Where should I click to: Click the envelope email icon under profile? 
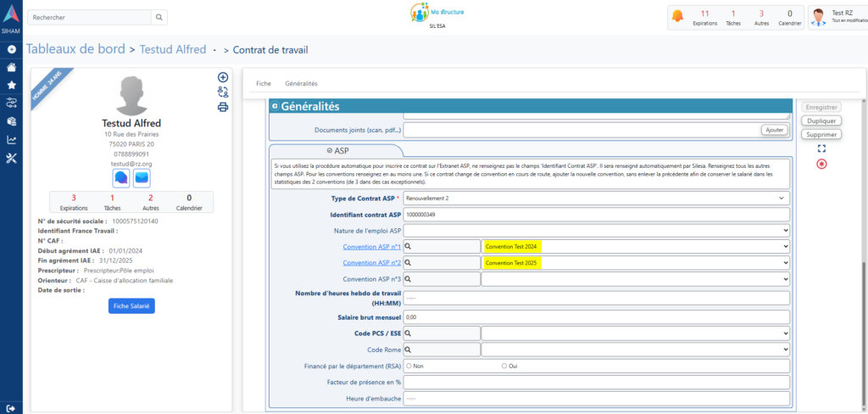(142, 178)
